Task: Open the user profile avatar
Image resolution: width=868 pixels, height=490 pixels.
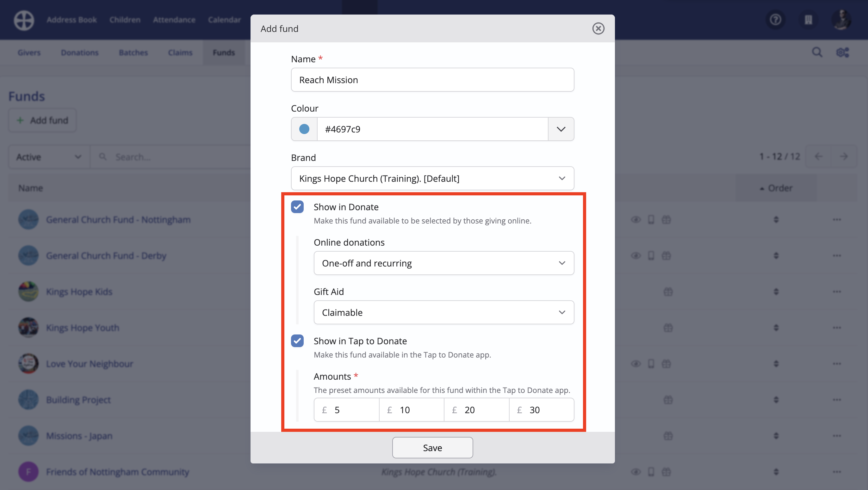Action: pos(841,20)
